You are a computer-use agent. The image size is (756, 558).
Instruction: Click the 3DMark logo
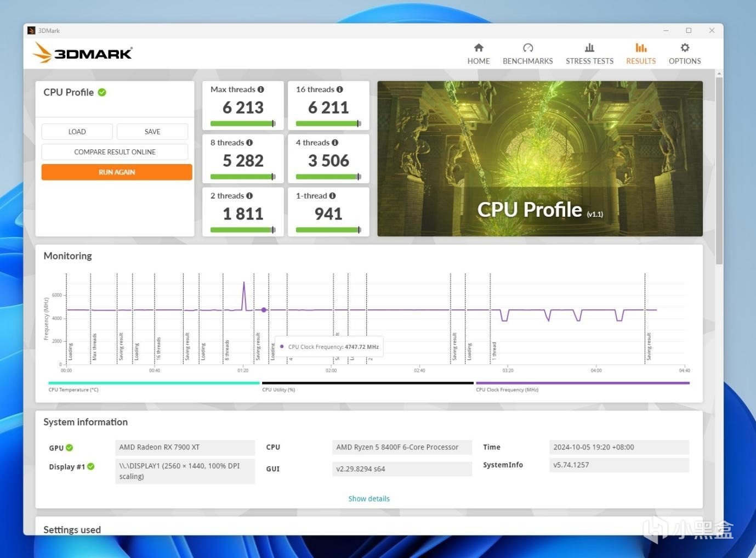(83, 53)
